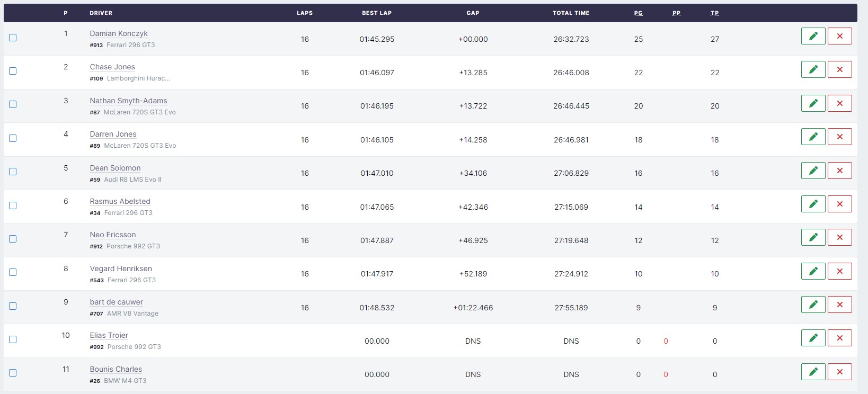Delete Chase Jones's result with the red X

click(x=839, y=69)
